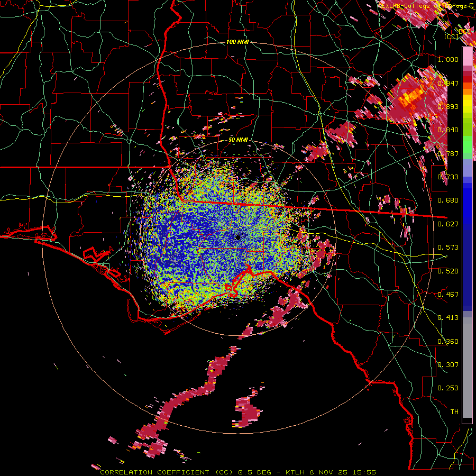Click the gray segment of the color bar
Viewport: 476px width, 476px height.
coord(467,368)
